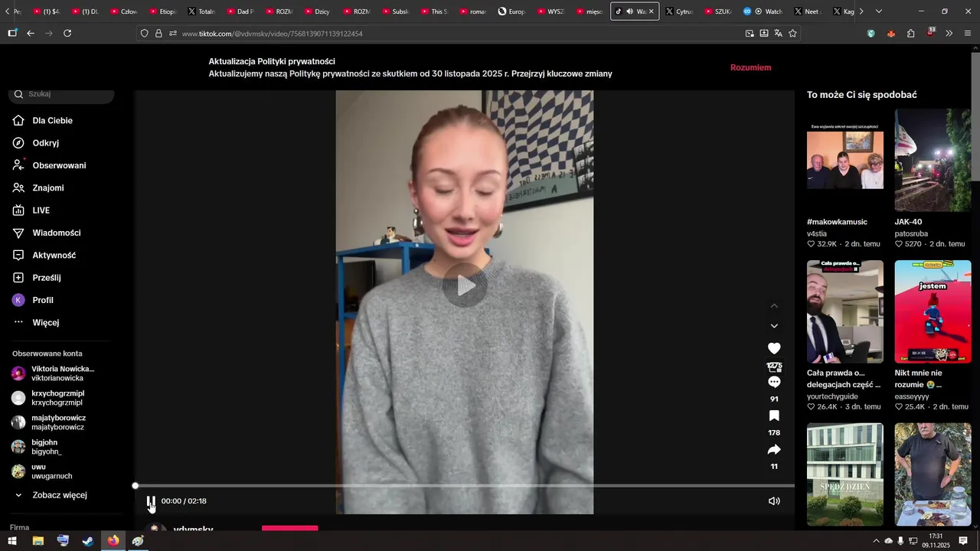Open Windows notification center icon

963,541
